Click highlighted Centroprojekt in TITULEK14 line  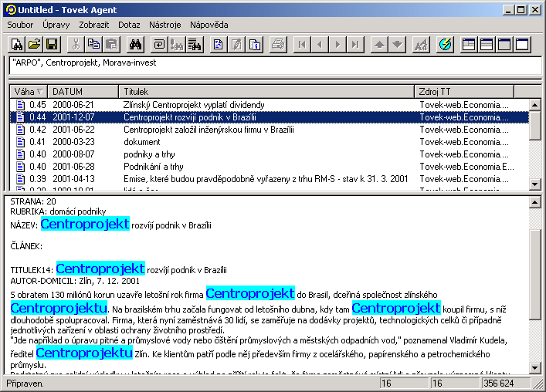pyautogui.click(x=100, y=269)
